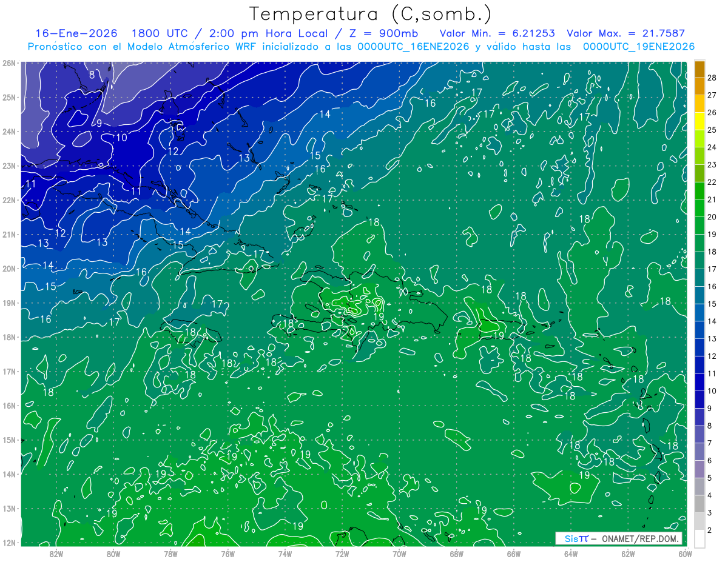Image resolution: width=728 pixels, height=562 pixels.
Task: Click color scale value 25
Action: [712, 130]
